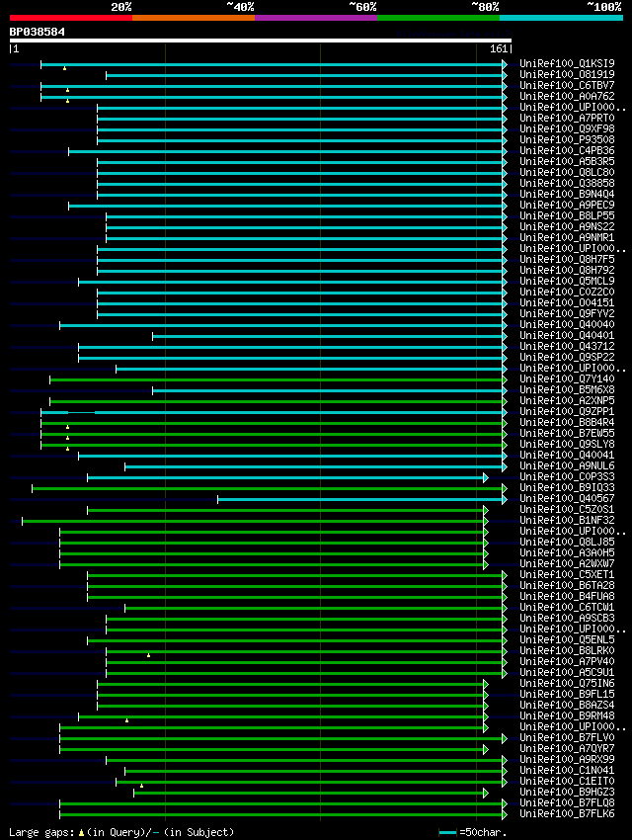The width and height of the screenshot is (632, 840).
Task: Click the white query sequence bar
Action: click(261, 41)
